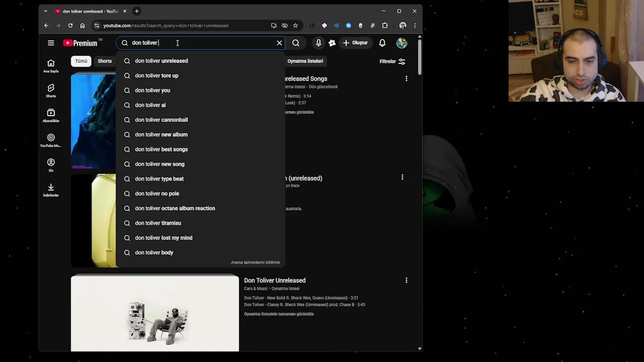The width and height of the screenshot is (644, 362).
Task: Click the crossed-eye tracking icon in address bar
Action: 285,26
